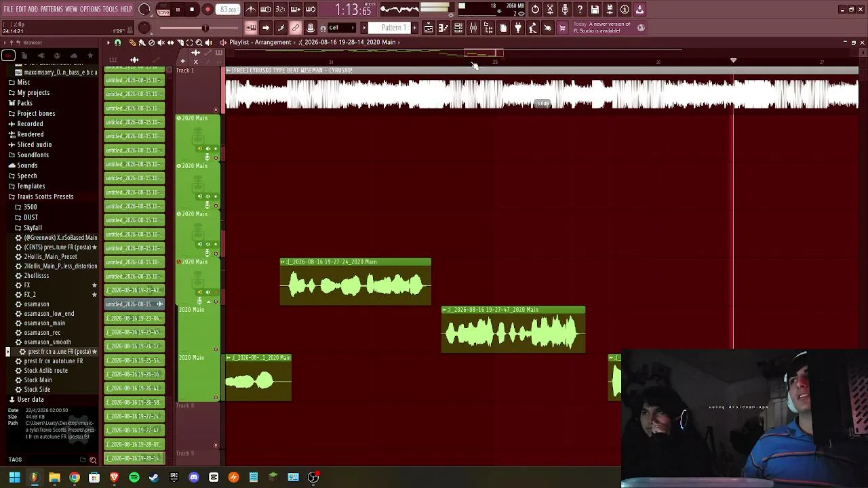Click the save project icon
868x488 pixels.
pos(595,9)
